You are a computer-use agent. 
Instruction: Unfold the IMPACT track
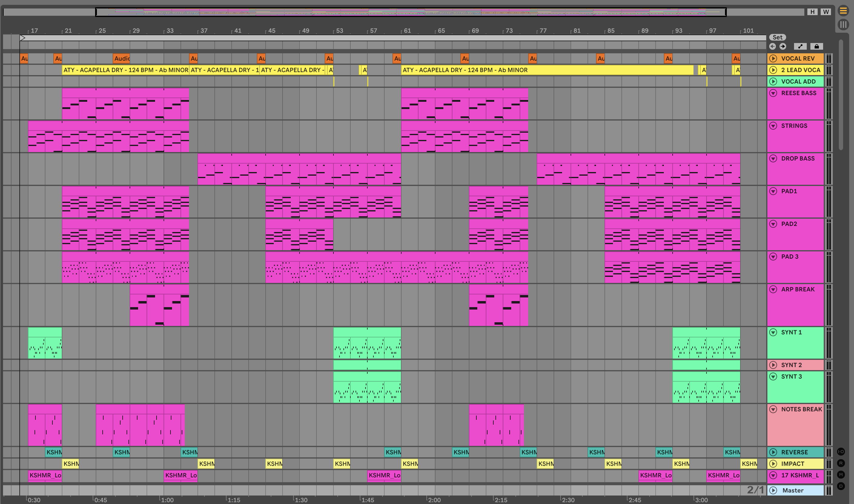click(x=773, y=464)
